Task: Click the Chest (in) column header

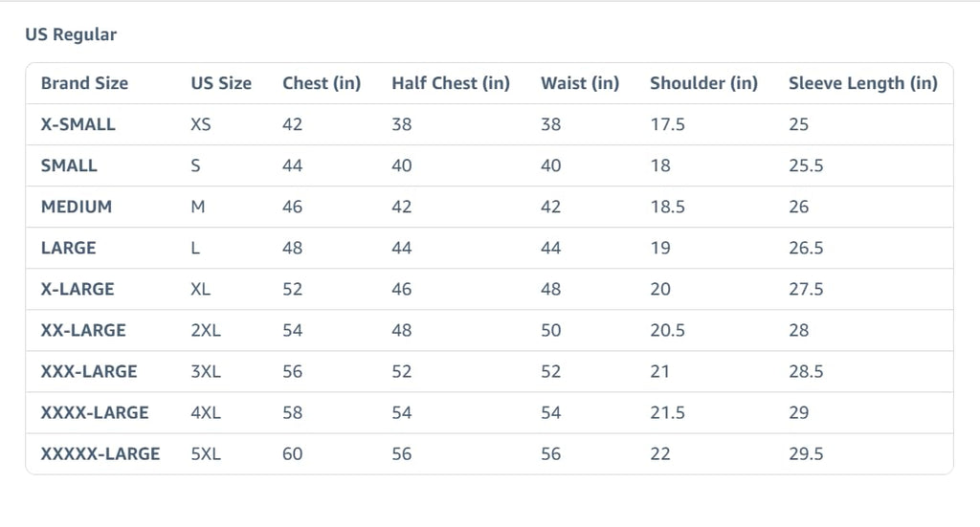Action: (322, 83)
